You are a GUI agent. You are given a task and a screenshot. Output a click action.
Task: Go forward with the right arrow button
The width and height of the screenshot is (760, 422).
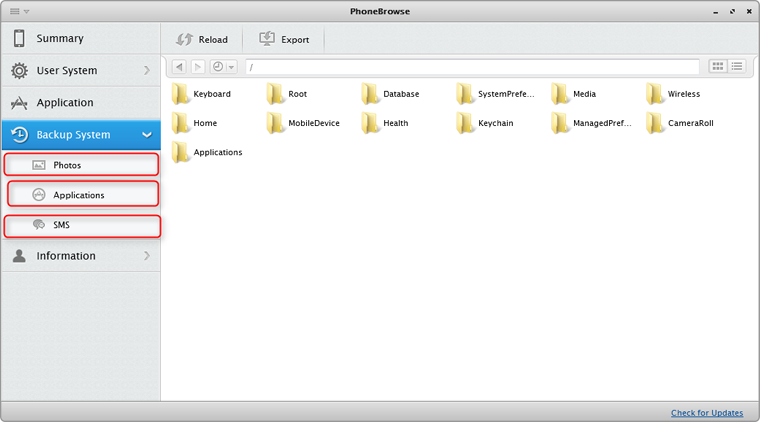pyautogui.click(x=198, y=67)
